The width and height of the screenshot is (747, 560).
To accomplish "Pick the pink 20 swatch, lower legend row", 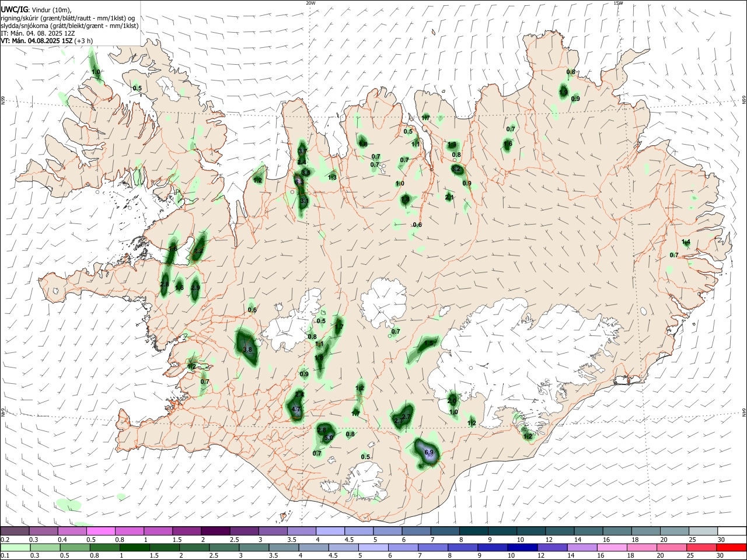I will point(671,547).
